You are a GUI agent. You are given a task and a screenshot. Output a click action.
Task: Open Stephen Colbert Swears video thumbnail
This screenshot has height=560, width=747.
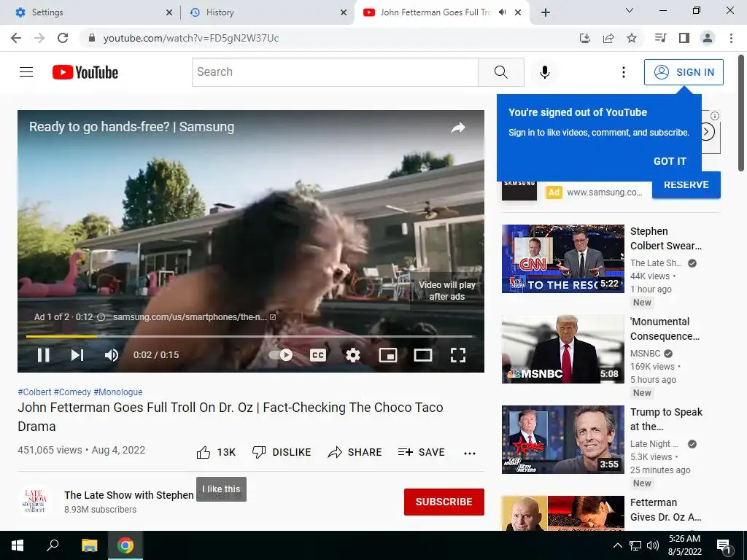coord(562,259)
